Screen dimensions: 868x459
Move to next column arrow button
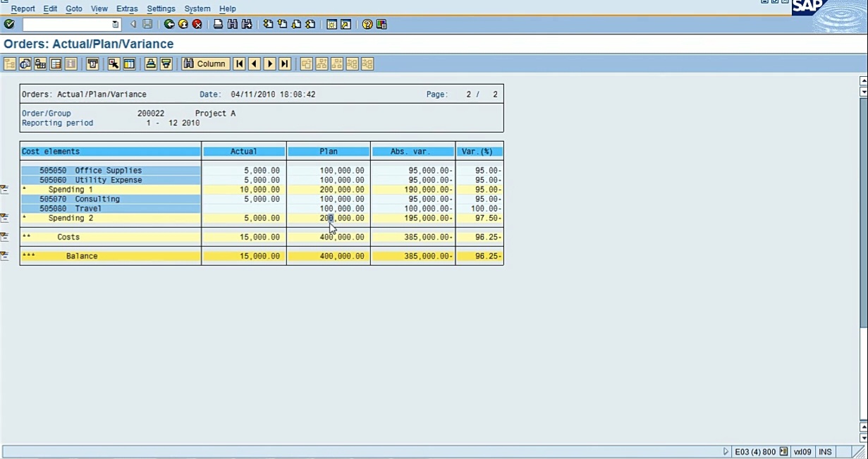(269, 63)
